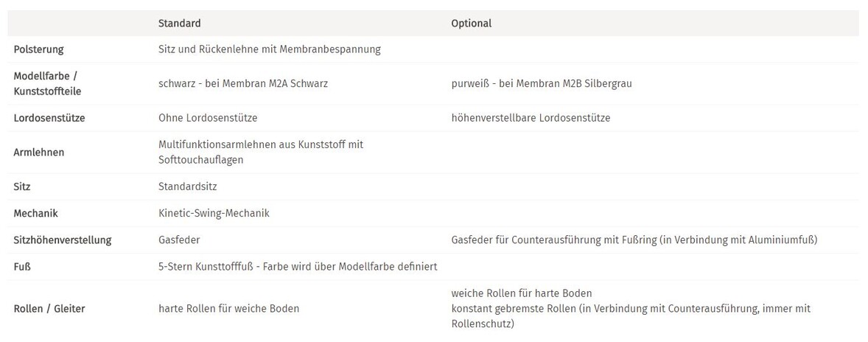Click the Fuß row label

pos(22,267)
